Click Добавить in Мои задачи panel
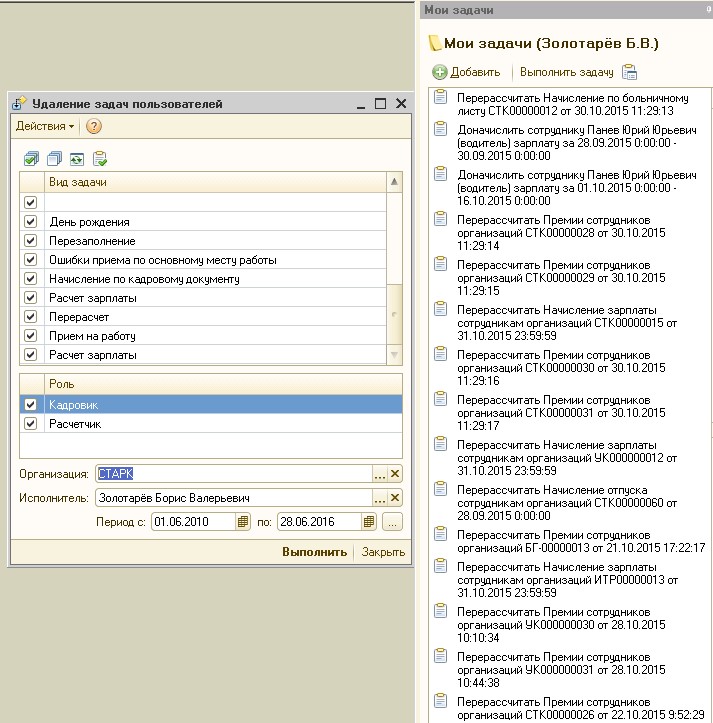The height and width of the screenshot is (723, 713). click(475, 72)
